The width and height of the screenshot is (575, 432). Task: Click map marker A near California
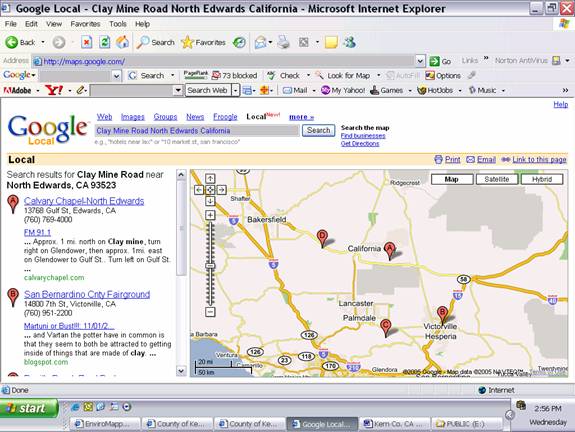[390, 251]
